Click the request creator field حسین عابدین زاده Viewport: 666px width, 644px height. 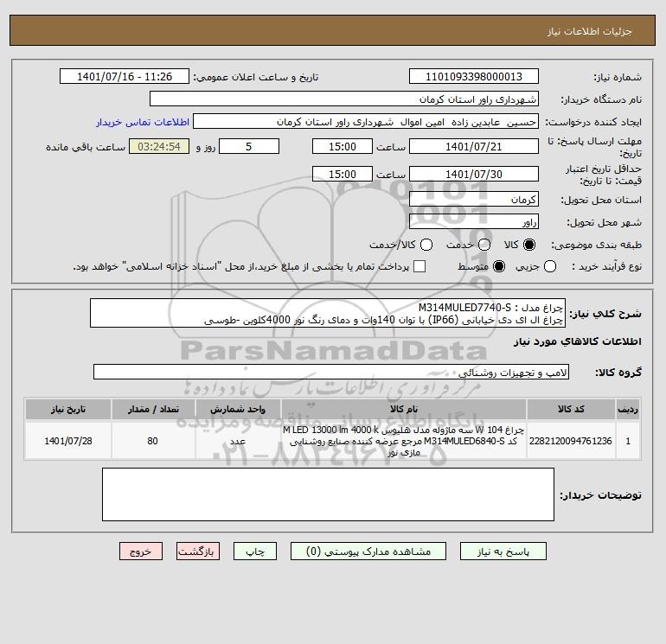tap(366, 121)
